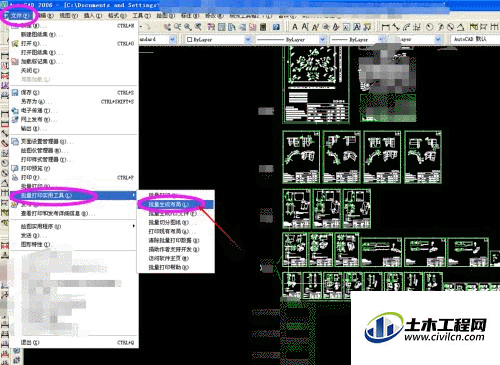Click the angular dimension triangle icon
The image size is (500, 365).
(460, 27)
